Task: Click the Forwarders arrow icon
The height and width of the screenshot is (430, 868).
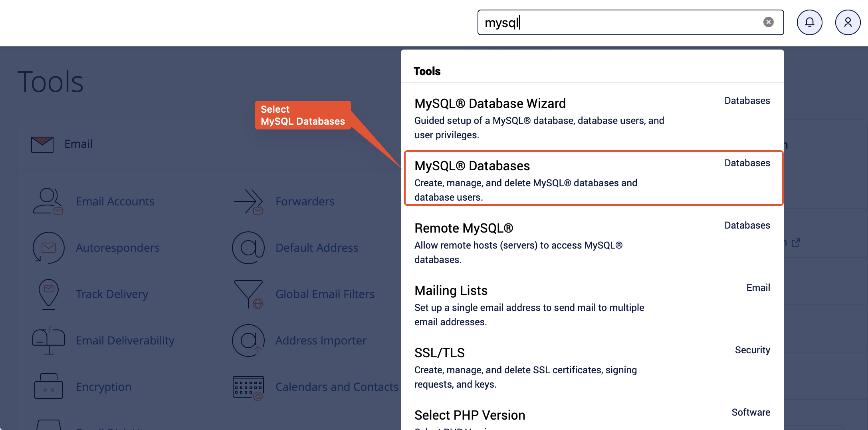Action: (248, 201)
